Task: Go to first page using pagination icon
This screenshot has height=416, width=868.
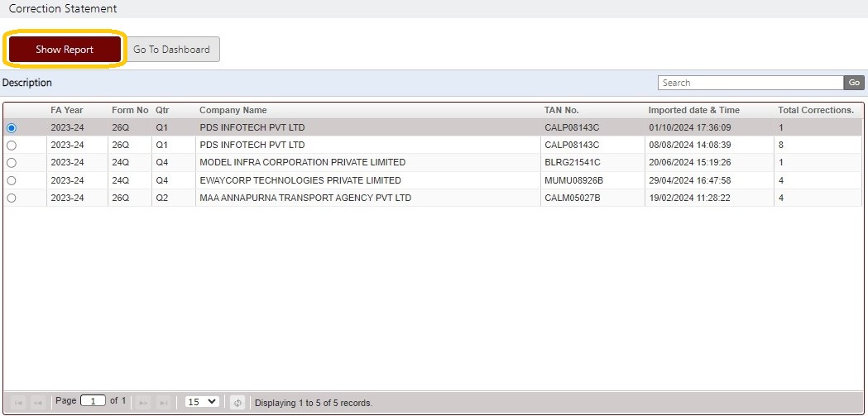Action: click(17, 403)
